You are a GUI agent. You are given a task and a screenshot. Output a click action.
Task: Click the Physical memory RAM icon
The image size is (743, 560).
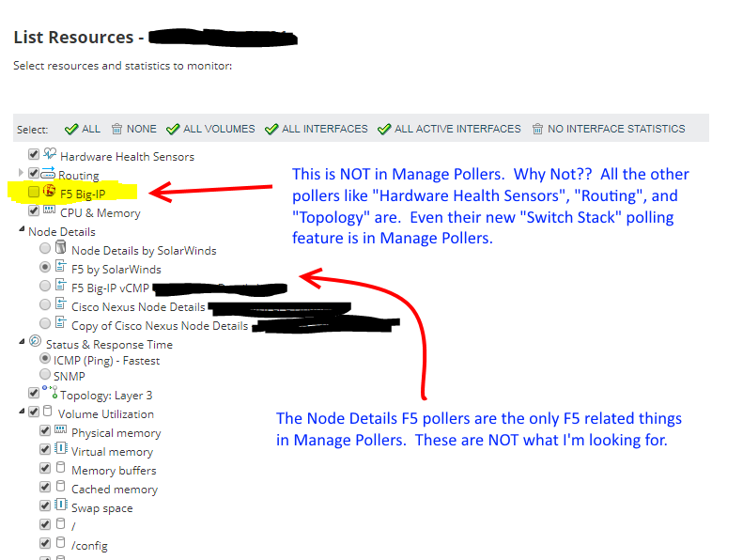(61, 429)
